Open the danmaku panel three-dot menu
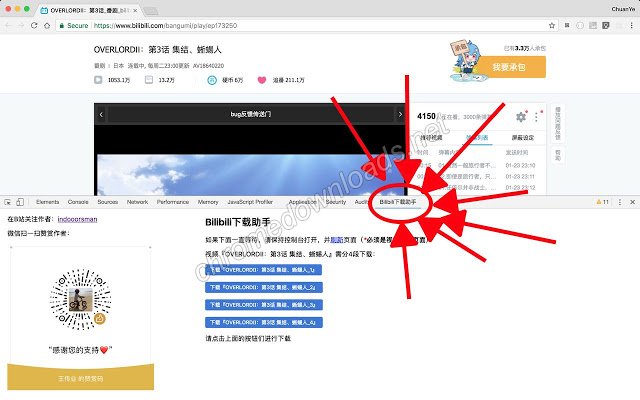 (x=536, y=117)
